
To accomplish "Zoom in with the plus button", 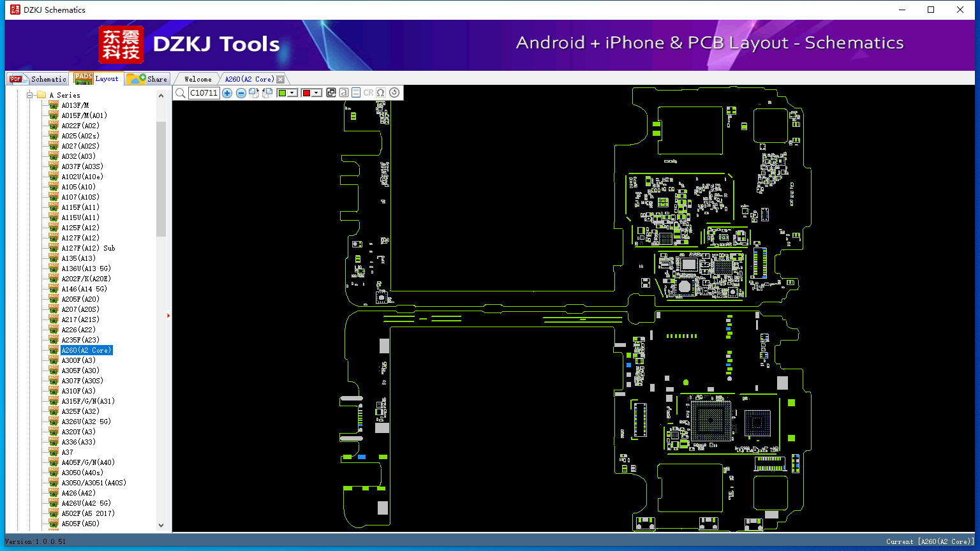I will click(227, 93).
